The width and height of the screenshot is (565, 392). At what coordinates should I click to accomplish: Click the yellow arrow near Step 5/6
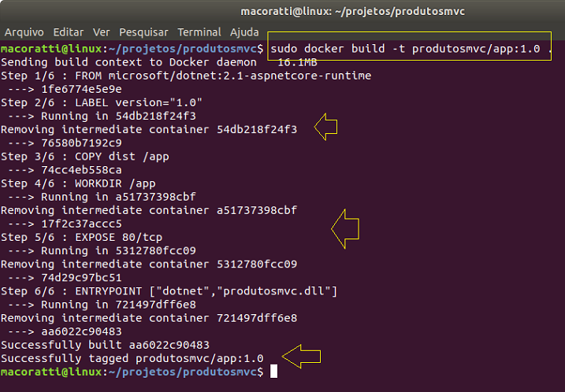point(345,229)
